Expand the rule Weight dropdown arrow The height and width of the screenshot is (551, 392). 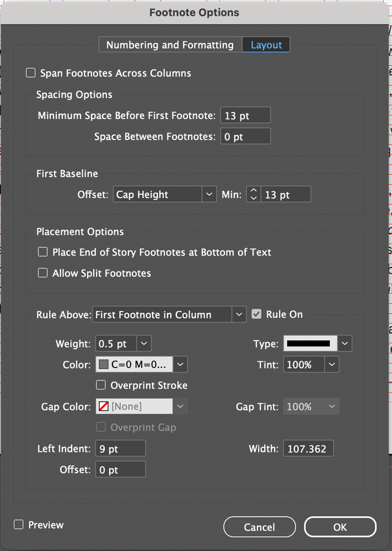(x=143, y=344)
